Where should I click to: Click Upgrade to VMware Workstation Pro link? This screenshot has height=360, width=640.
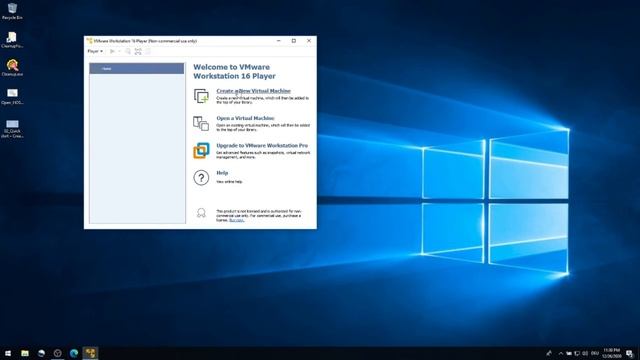pos(262,145)
